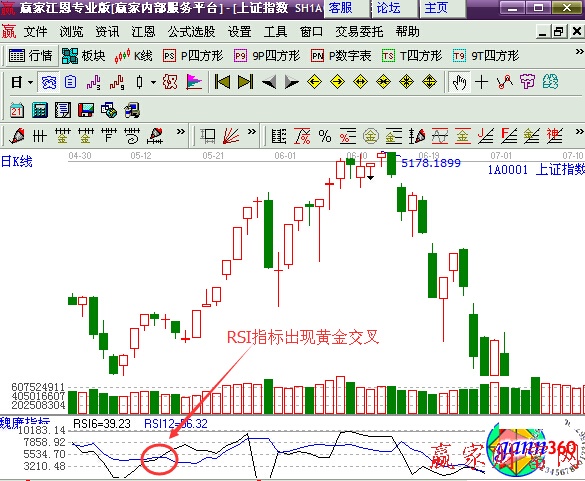The image size is (585, 481).
Task: Open the 9P四方形 tool
Action: point(267,56)
